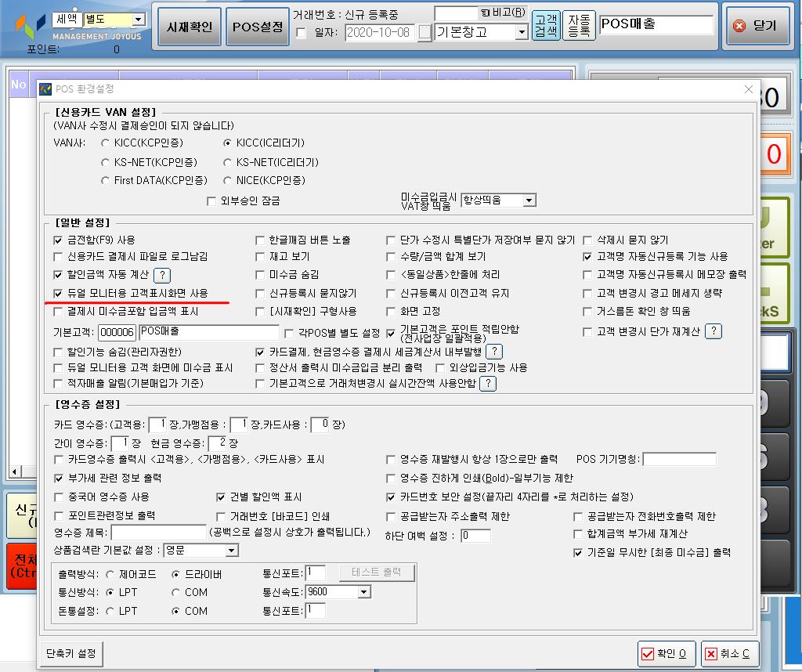Open the 항상띄움 VAT window dropdown

[530, 201]
